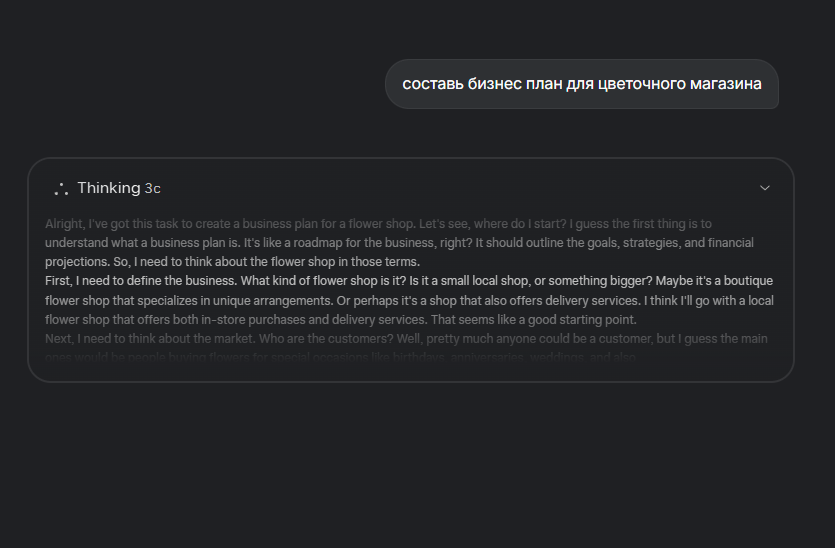Click the word "составь" in the message
The height and width of the screenshot is (548, 835).
click(433, 84)
